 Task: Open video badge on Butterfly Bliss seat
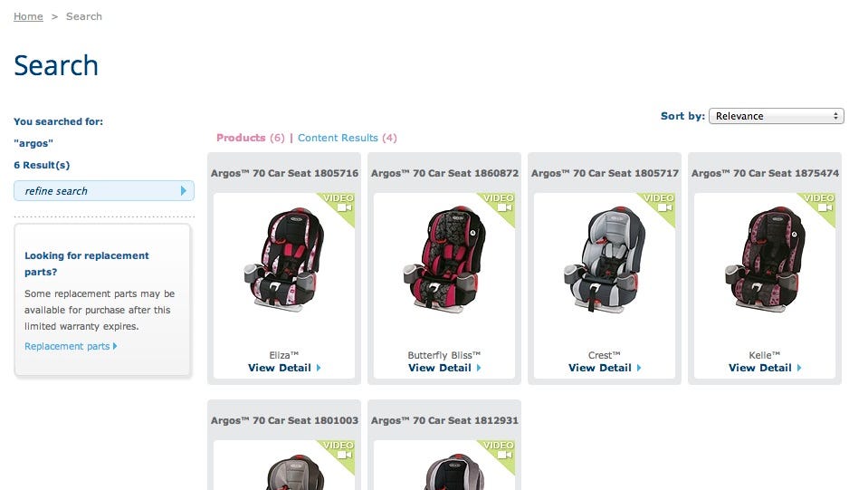(499, 206)
